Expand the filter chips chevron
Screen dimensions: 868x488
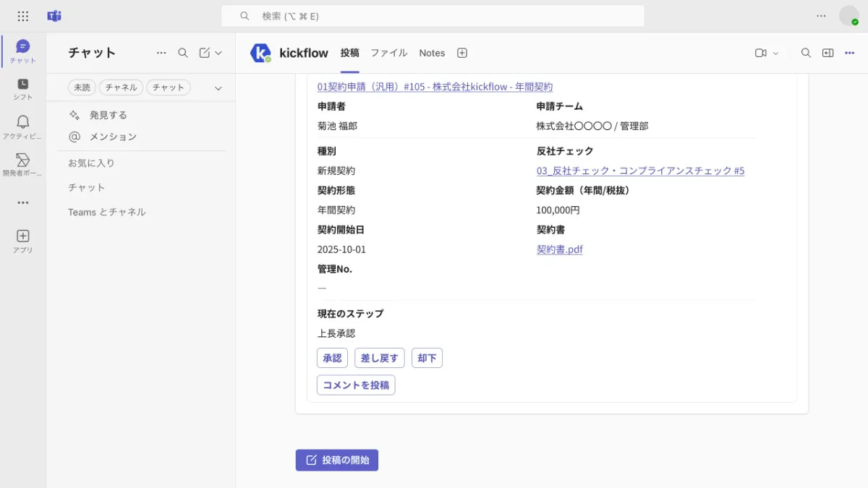218,88
